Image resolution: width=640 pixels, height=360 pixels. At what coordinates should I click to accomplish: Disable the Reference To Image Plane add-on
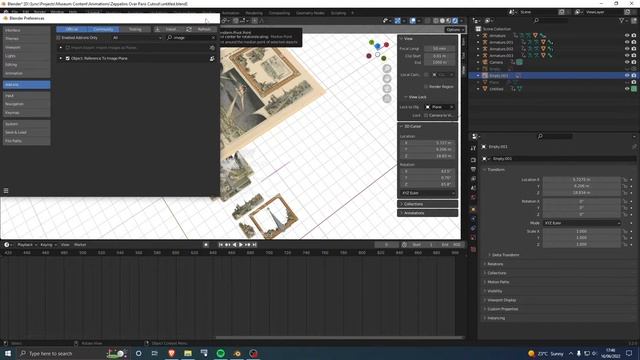[68, 58]
